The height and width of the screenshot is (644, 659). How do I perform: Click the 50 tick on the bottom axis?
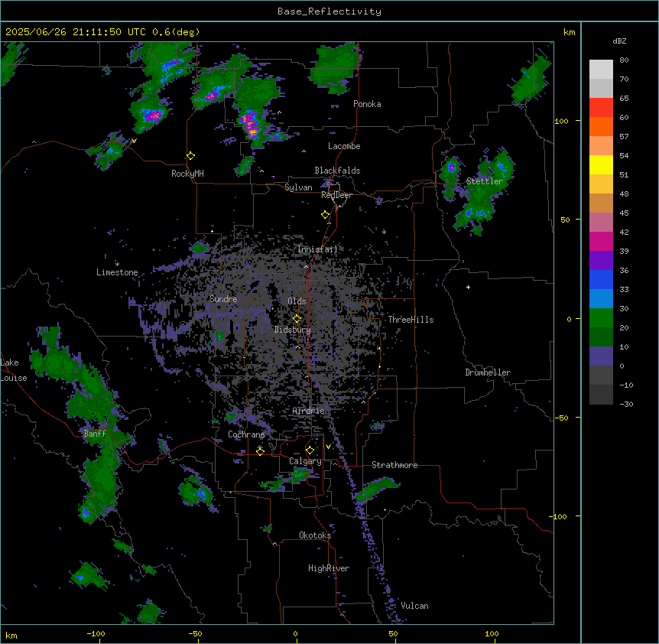pyautogui.click(x=393, y=633)
